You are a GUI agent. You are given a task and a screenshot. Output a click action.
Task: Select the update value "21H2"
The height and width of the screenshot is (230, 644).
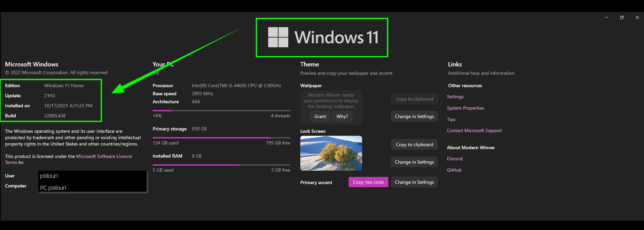point(50,96)
